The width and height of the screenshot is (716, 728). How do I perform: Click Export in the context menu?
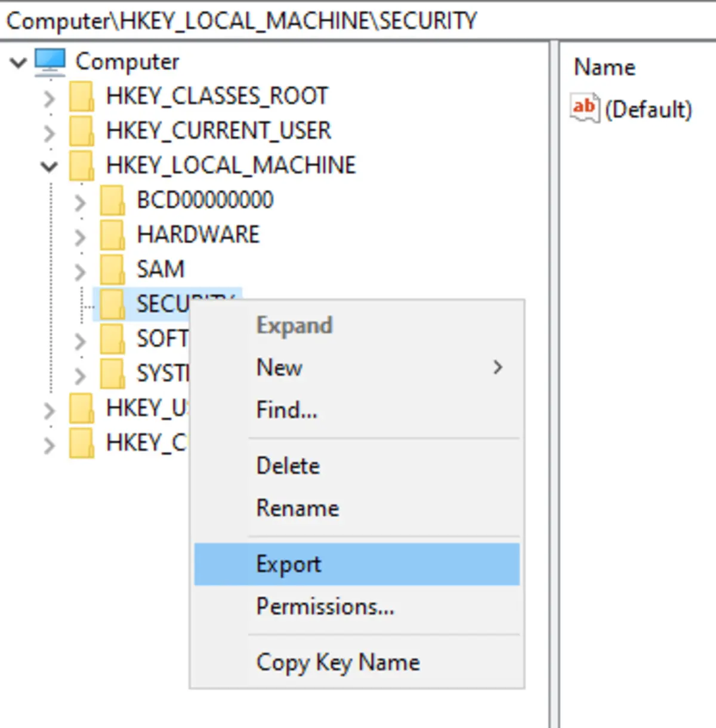click(x=357, y=564)
